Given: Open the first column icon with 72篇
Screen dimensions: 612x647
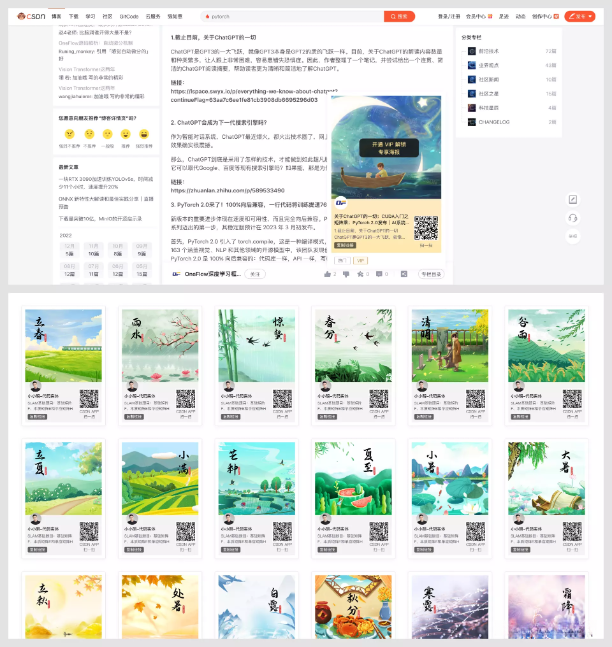Looking at the screenshot, I should pos(472,51).
